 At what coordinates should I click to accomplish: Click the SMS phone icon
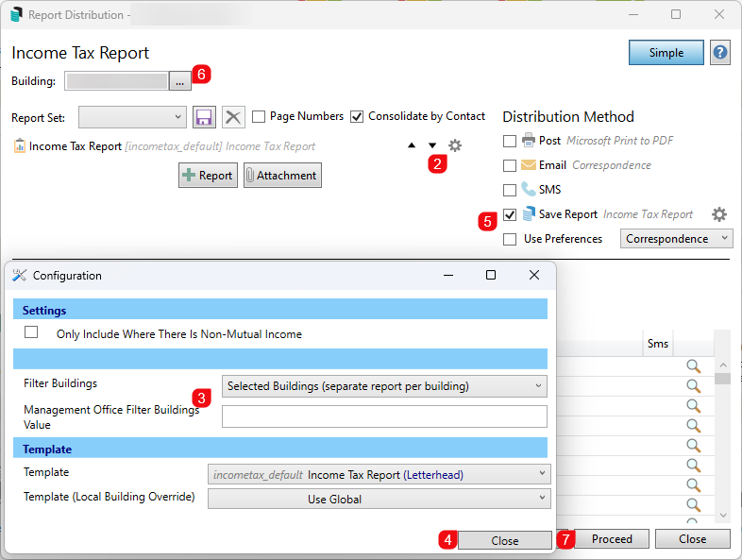pos(528,189)
